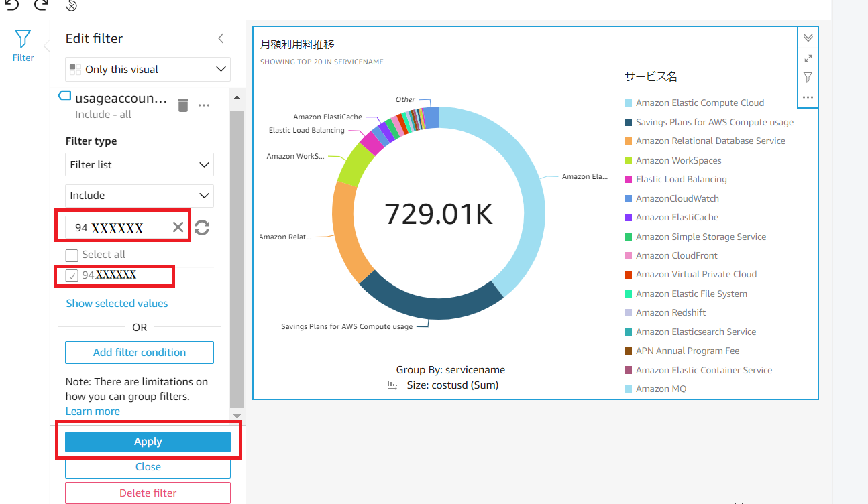
Task: Open the filter ellipsis options menu
Action: [205, 105]
